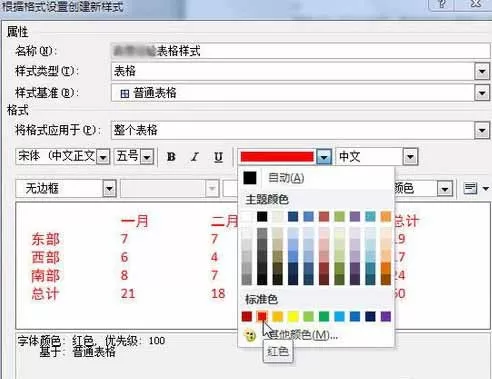Pick the black 自动 color swatch
The image size is (492, 379).
pos(250,178)
